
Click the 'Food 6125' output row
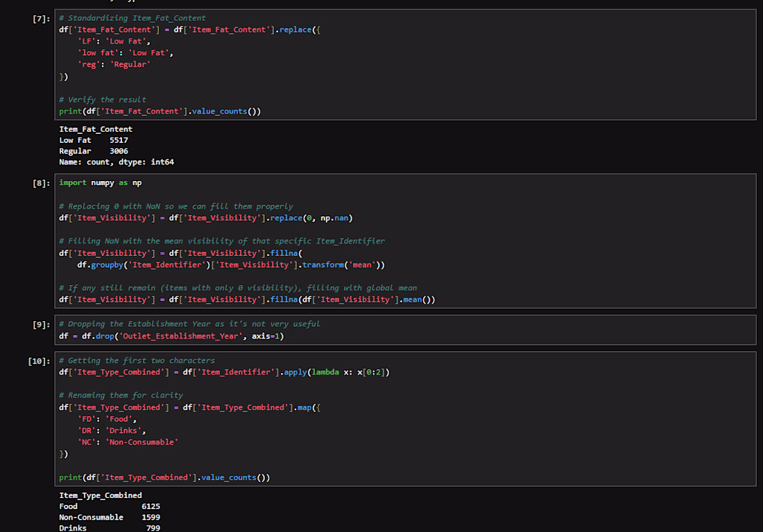[110, 507]
